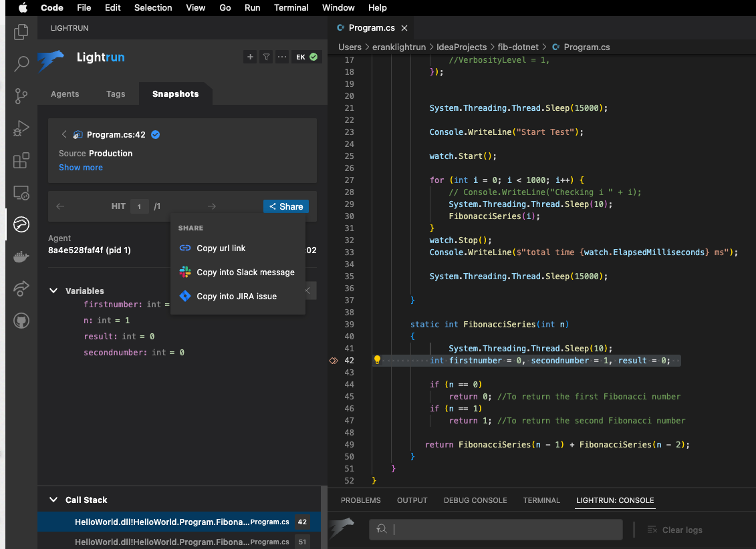
Task: Open the Docker view in activity bar
Action: [x=21, y=257]
